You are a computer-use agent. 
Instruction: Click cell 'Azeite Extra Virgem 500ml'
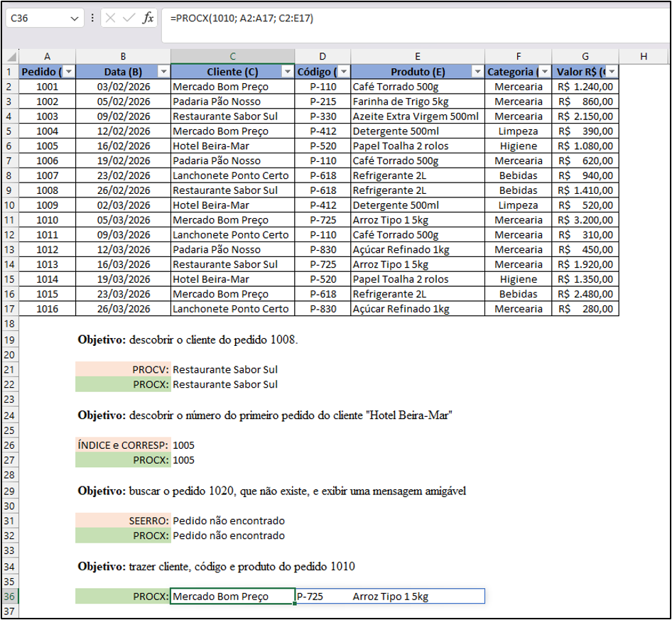[x=418, y=116]
